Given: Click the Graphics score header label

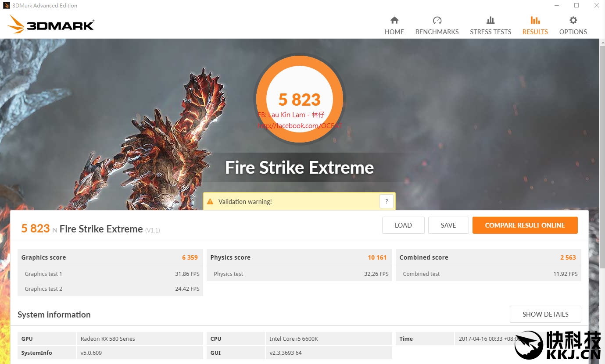Looking at the screenshot, I should 43,257.
